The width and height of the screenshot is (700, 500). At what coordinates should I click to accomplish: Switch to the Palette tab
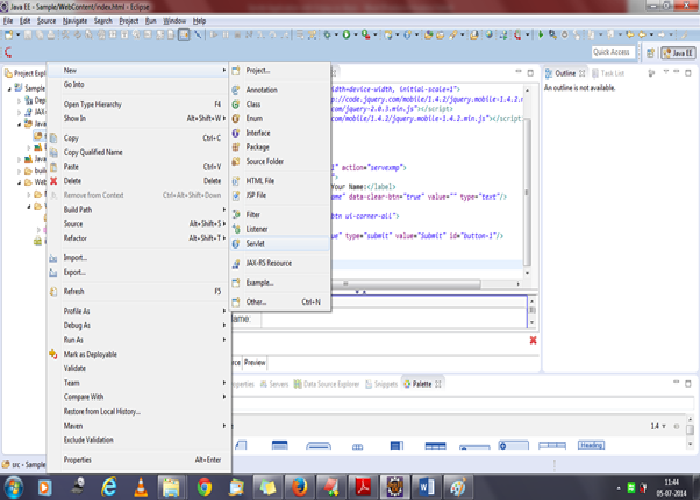pos(421,384)
